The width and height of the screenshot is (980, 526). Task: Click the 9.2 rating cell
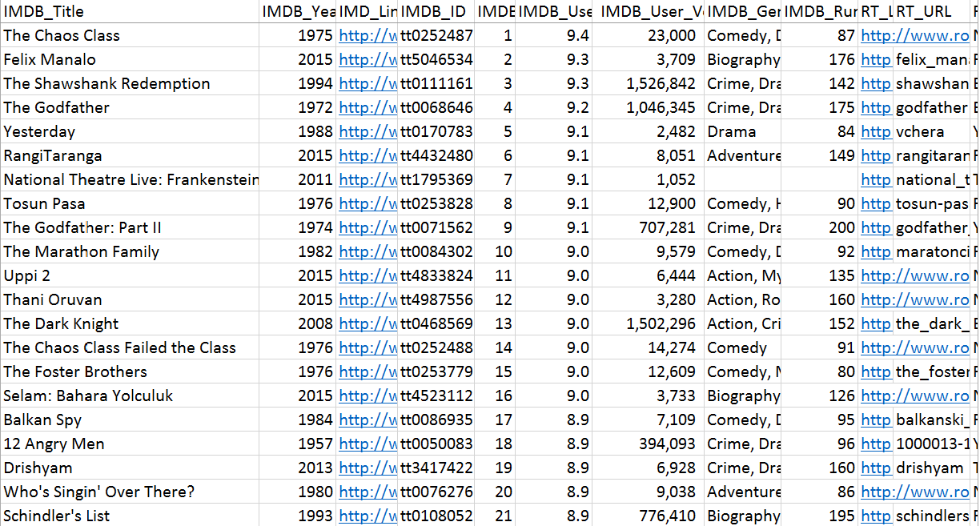(556, 107)
